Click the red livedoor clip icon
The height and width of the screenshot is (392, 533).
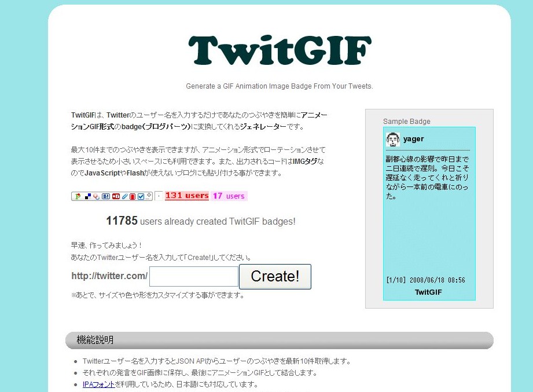(x=116, y=196)
